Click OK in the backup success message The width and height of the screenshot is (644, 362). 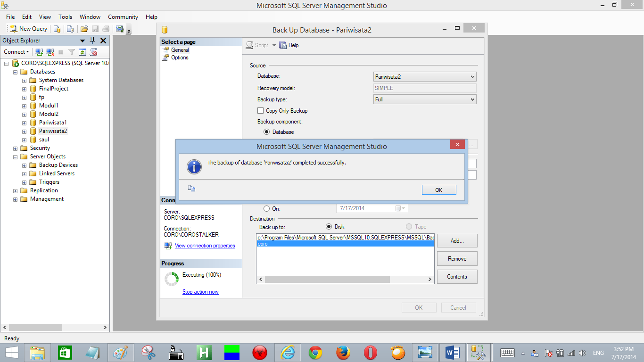pos(439,189)
